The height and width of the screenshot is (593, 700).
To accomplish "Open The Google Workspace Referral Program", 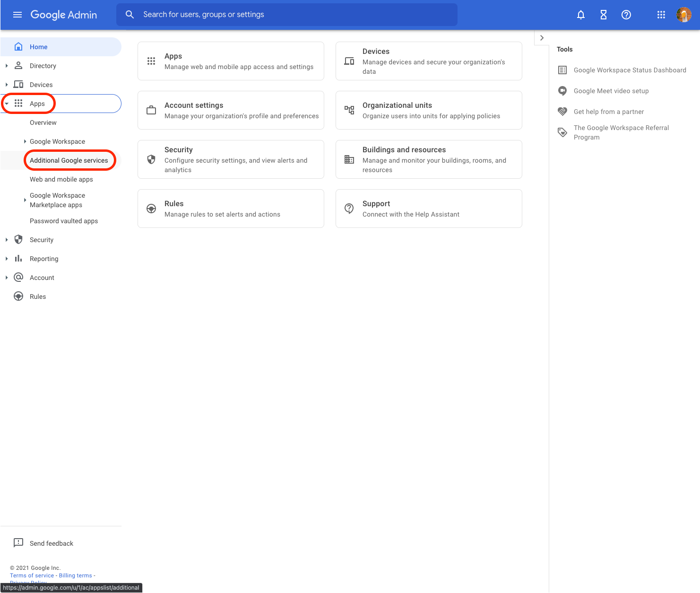I will click(x=622, y=132).
